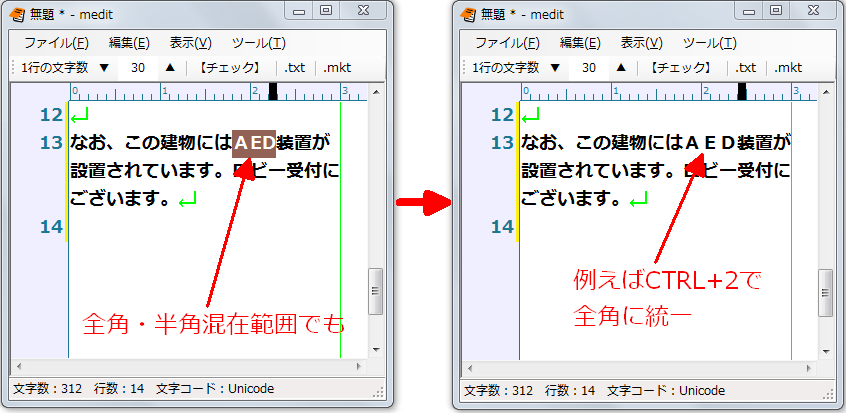Image resolution: width=846 pixels, height=413 pixels.
Task: Click the 30 value field in right window
Action: click(x=589, y=68)
